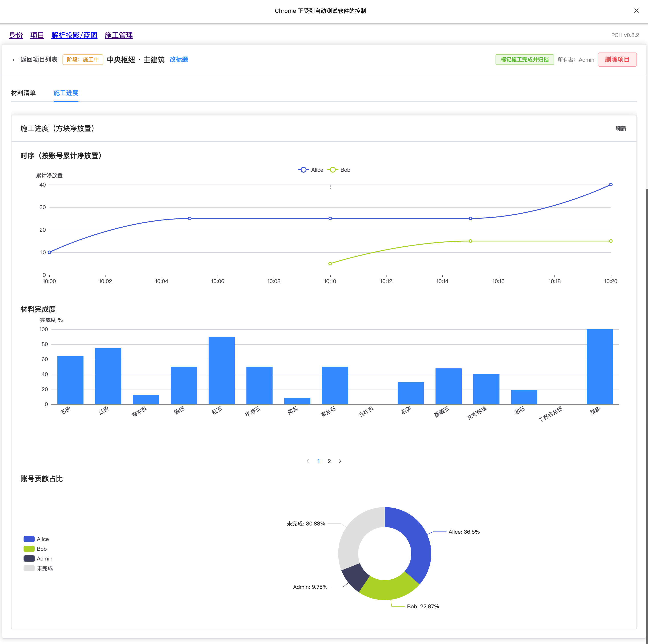
Task: Toggle Bob in the pie chart legend
Action: click(35, 549)
